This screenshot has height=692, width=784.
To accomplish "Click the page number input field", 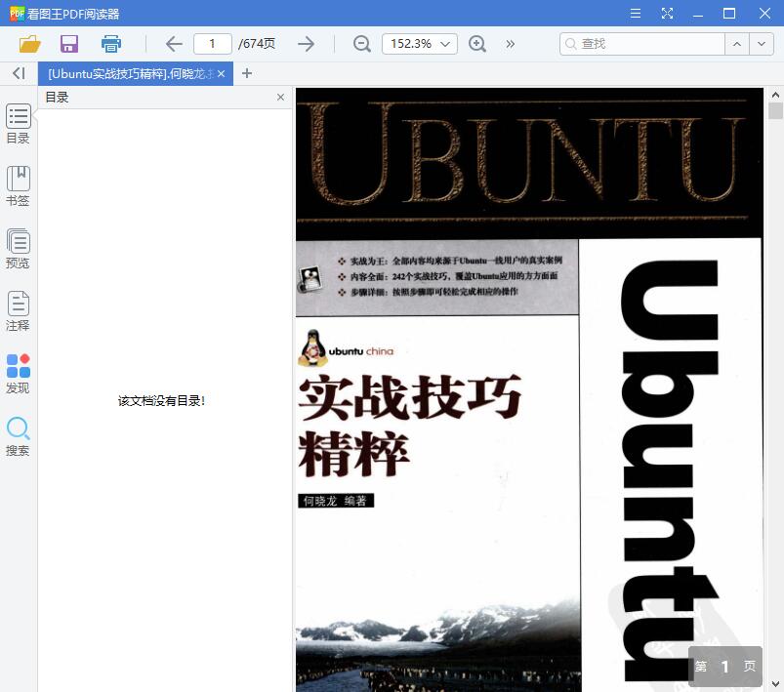I will point(213,44).
